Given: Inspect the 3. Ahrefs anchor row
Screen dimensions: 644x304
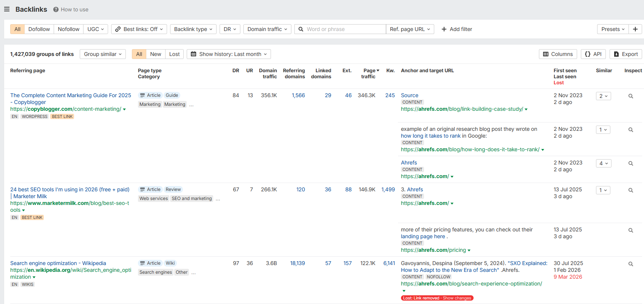Looking at the screenshot, I should click(x=631, y=190).
